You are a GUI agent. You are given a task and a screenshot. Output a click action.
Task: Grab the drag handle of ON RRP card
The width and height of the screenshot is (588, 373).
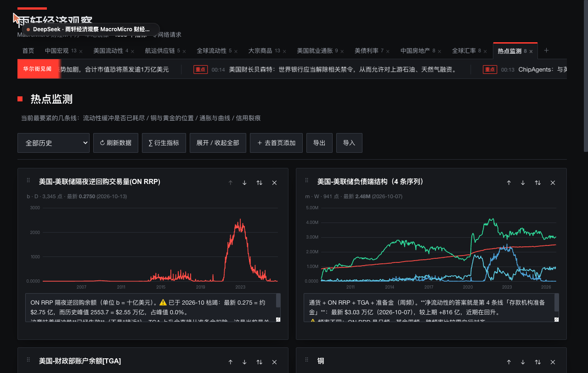tap(28, 180)
